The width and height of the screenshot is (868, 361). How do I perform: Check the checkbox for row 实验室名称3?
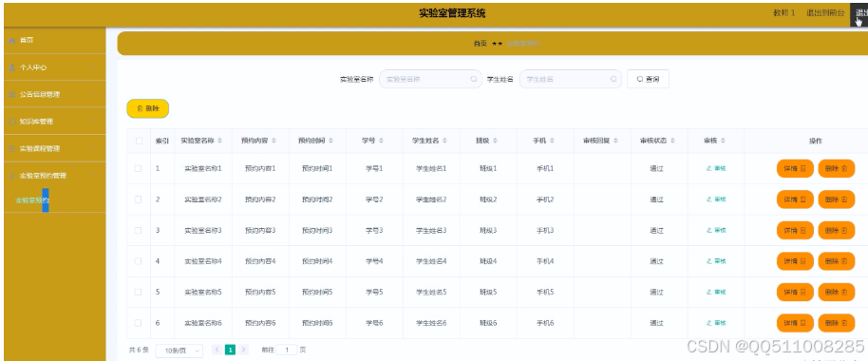(139, 230)
